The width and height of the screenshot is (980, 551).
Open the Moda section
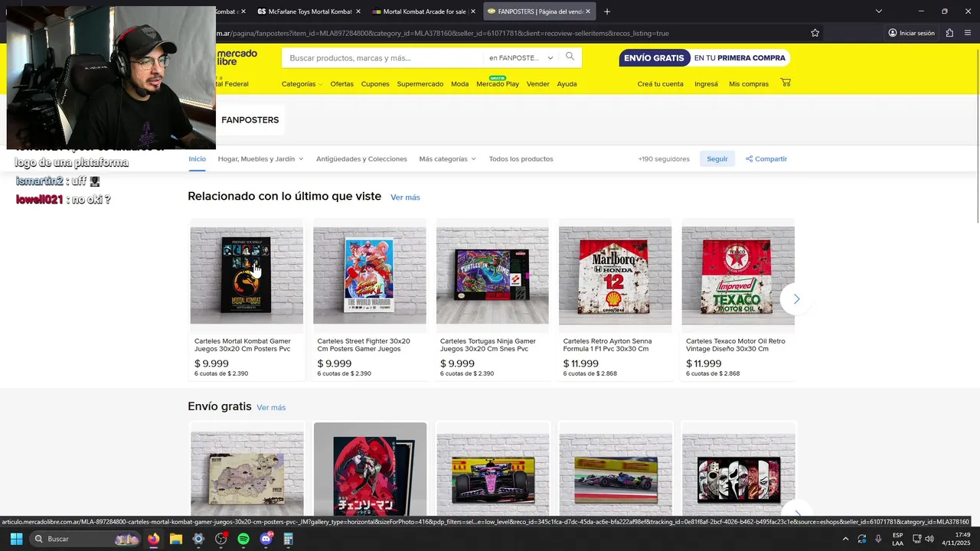tap(459, 83)
